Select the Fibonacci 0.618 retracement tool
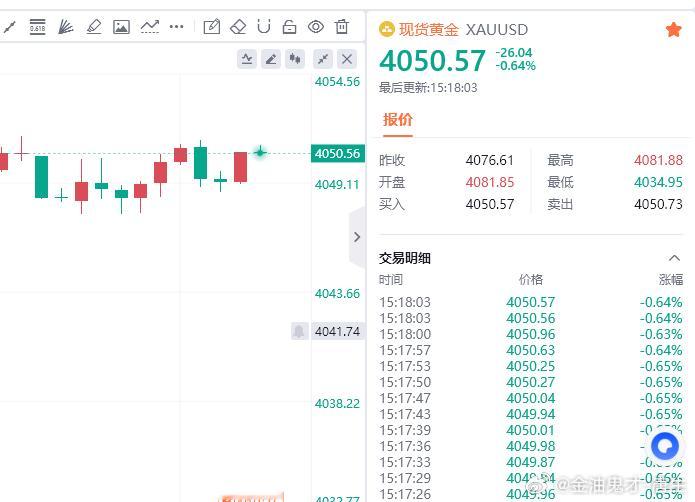 pos(37,27)
